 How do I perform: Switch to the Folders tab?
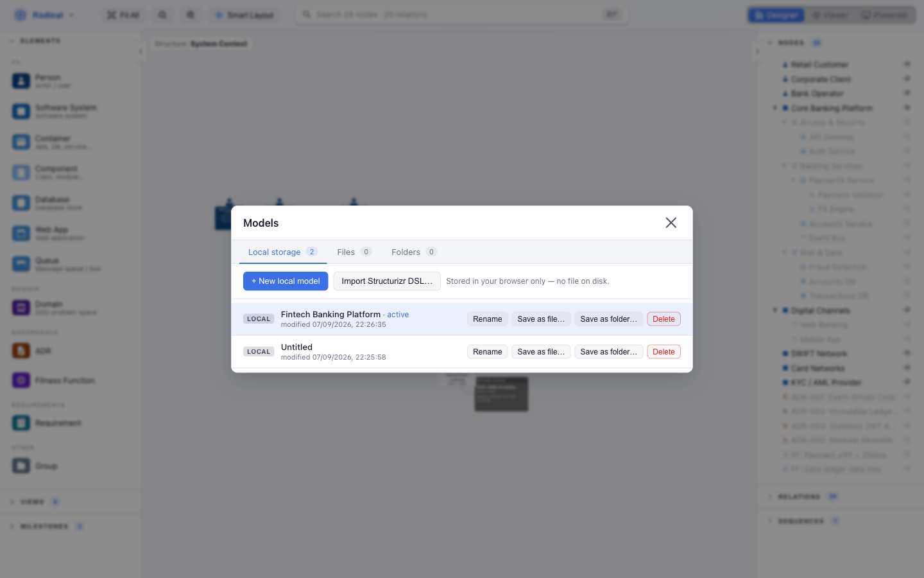click(x=414, y=252)
